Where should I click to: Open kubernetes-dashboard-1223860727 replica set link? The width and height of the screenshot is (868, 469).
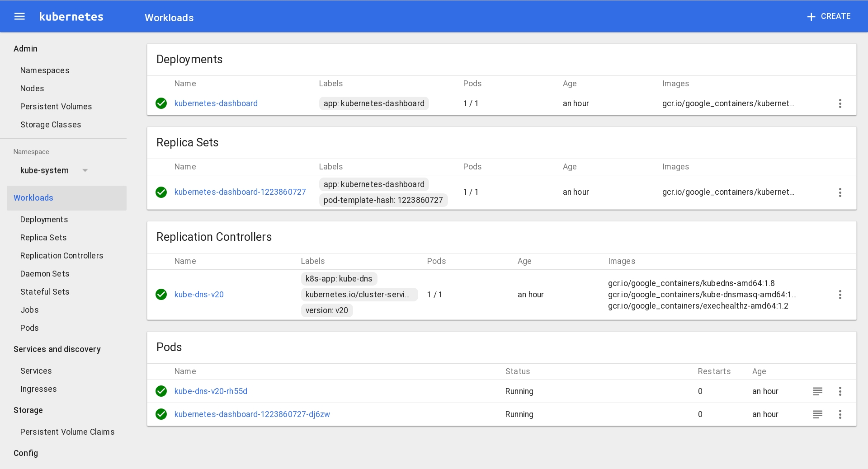pos(240,192)
